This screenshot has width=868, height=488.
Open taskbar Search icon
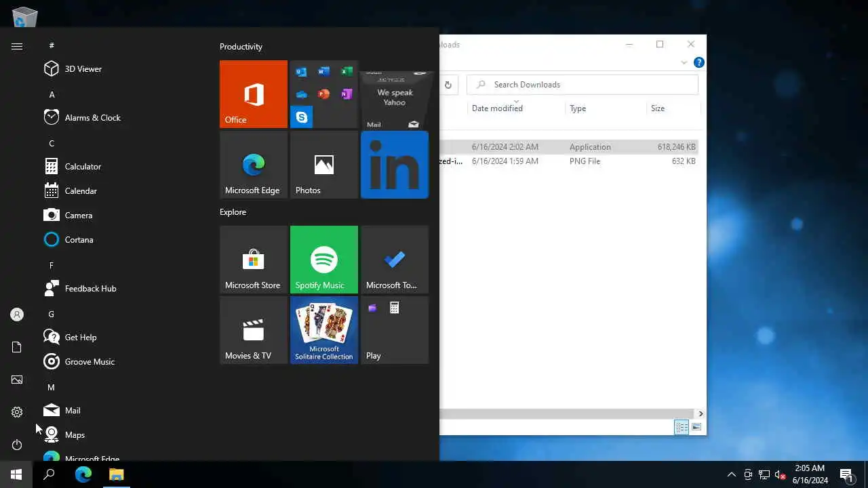[x=49, y=474]
